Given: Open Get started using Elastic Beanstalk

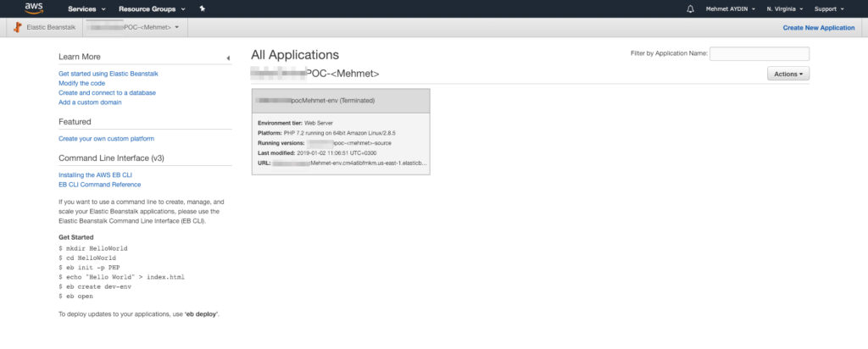Looking at the screenshot, I should pyautogui.click(x=108, y=74).
